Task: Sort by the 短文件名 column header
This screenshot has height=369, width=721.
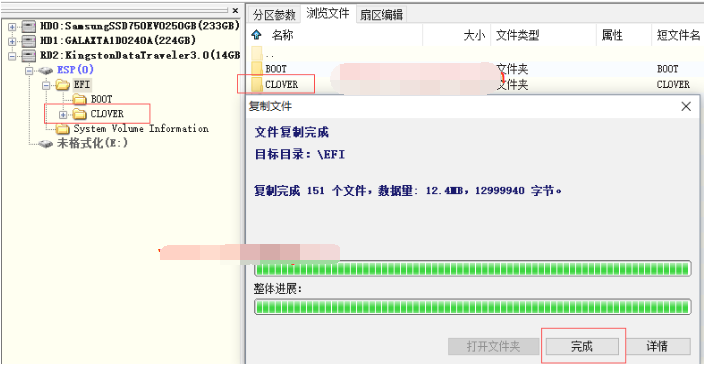Action: click(x=678, y=35)
